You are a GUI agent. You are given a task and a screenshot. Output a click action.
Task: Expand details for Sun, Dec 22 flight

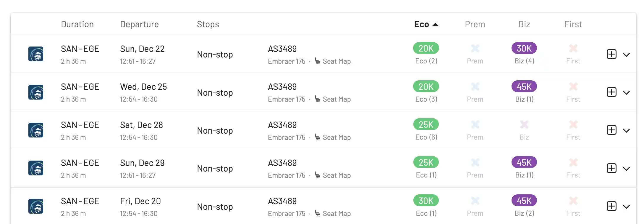626,55
